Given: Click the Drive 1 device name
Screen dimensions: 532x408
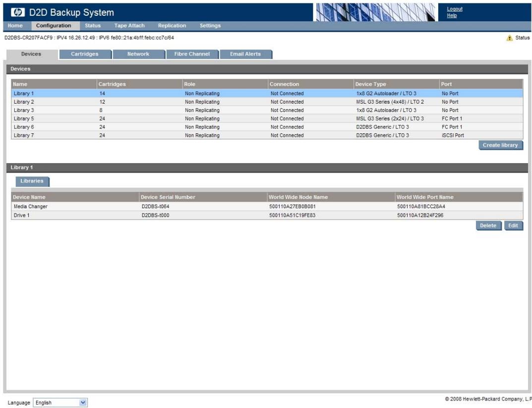Looking at the screenshot, I should click(x=22, y=215).
